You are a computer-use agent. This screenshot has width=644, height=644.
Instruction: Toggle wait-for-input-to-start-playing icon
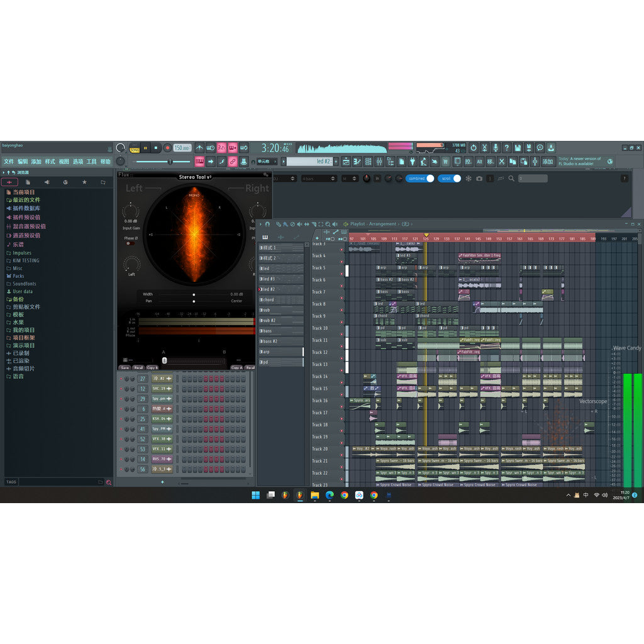210,148
